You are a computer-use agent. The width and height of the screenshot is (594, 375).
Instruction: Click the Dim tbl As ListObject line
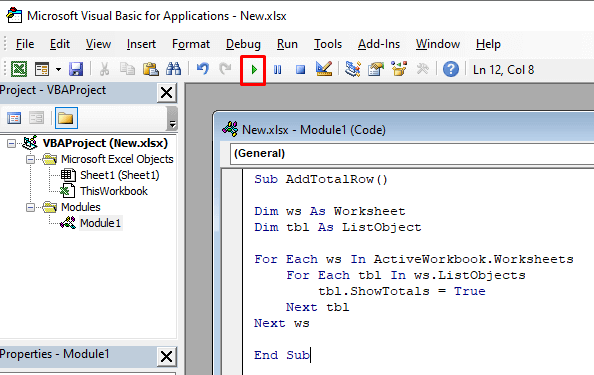(x=338, y=227)
